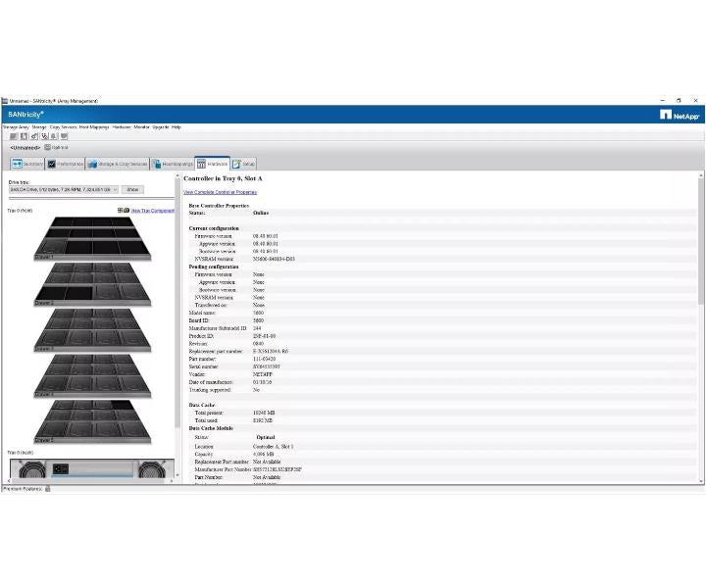Image resolution: width=706 pixels, height=588 pixels.
Task: Open the View Complete Controller Properties link
Action: click(x=220, y=192)
